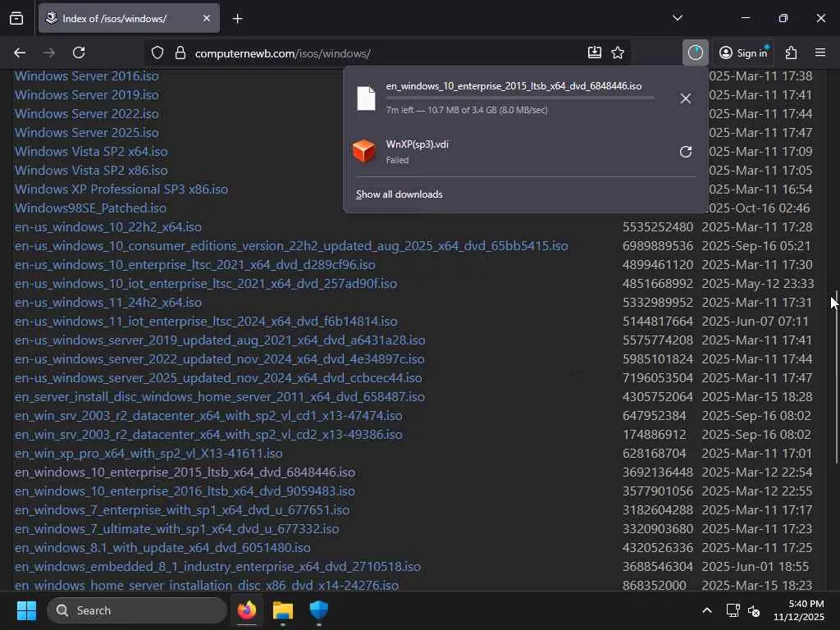This screenshot has width=840, height=630.
Task: Download en-us_windows_11_24h2_x64.iso
Action: click(x=108, y=303)
